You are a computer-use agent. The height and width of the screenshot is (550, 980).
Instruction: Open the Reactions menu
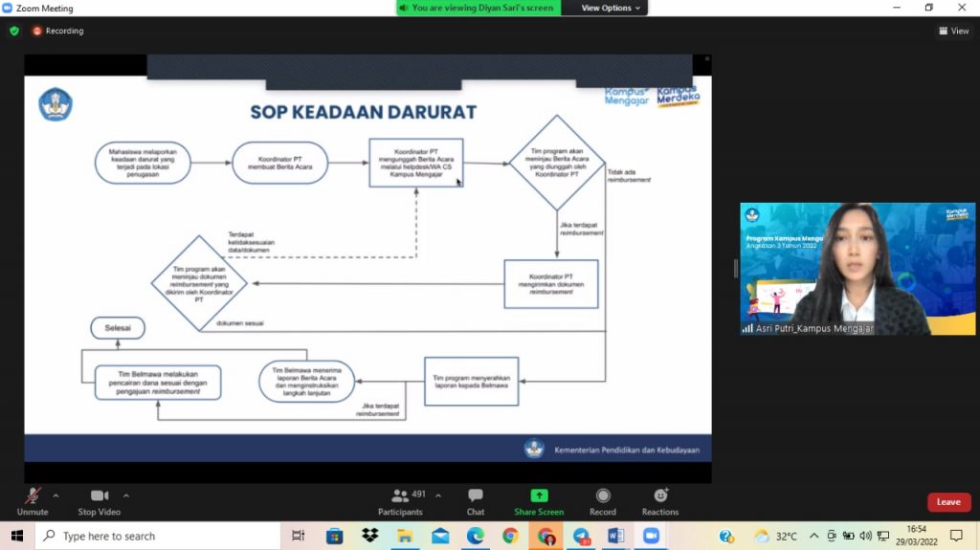pos(660,500)
